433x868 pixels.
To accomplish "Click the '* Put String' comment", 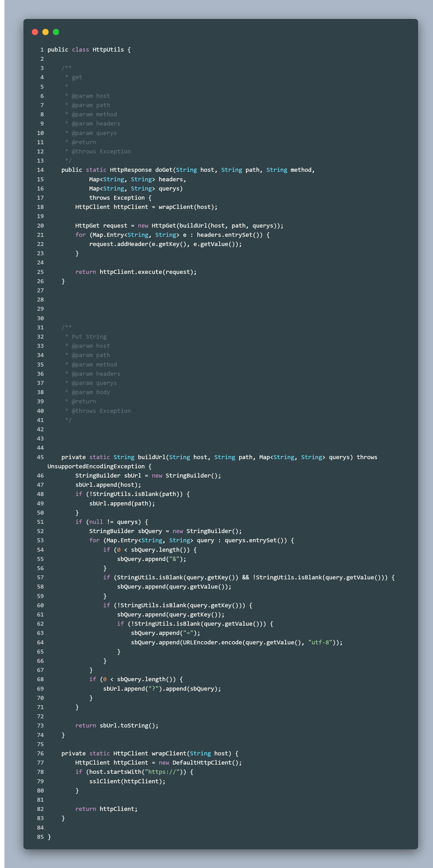I will click(86, 337).
